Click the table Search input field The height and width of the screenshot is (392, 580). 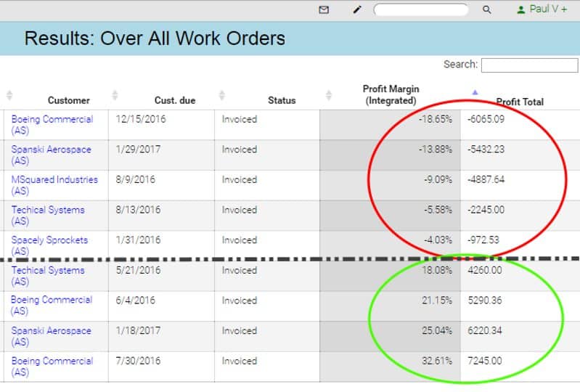click(529, 65)
